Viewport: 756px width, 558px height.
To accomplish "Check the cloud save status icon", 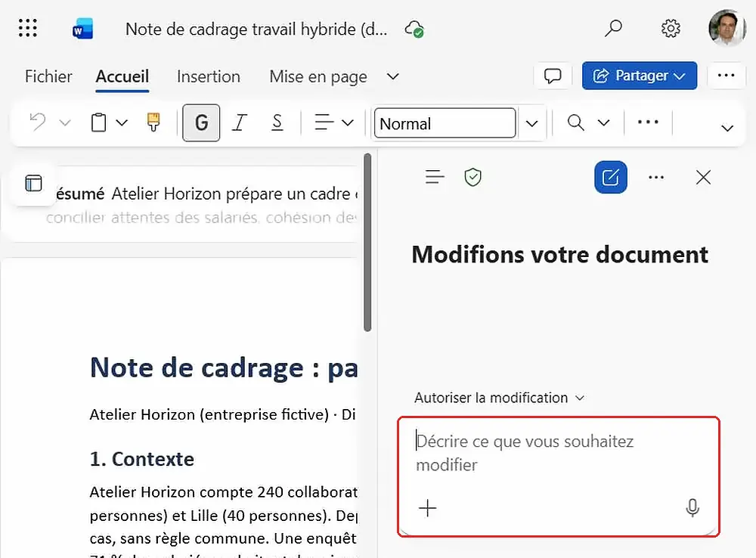I will pyautogui.click(x=414, y=29).
